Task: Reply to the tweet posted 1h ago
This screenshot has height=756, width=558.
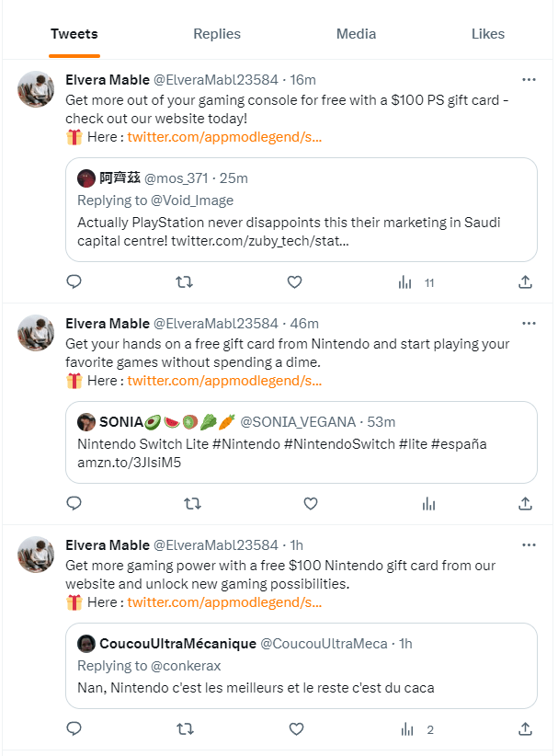Action: tap(74, 729)
